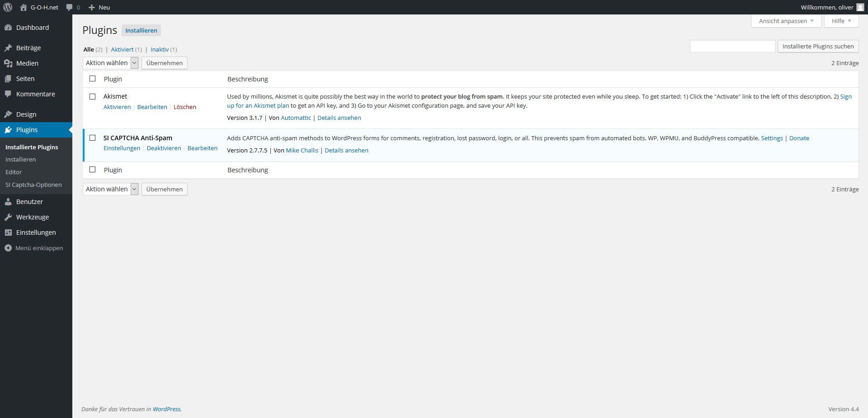Show Alle plugins filter

(x=89, y=50)
